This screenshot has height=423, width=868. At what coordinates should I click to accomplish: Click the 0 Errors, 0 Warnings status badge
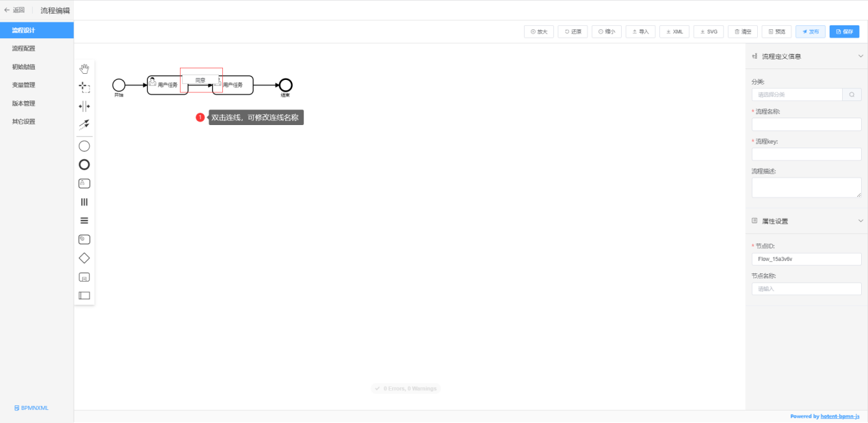406,388
